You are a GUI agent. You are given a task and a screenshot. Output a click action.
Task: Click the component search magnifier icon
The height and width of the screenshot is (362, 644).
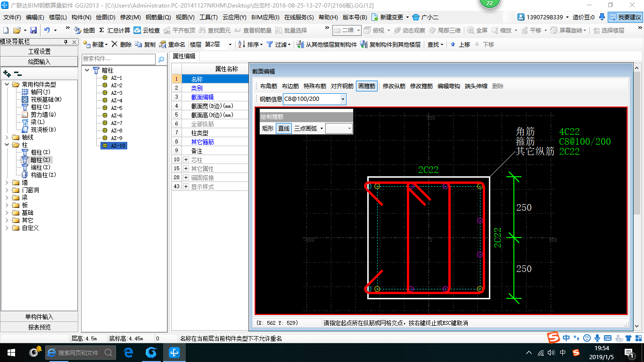(161, 59)
